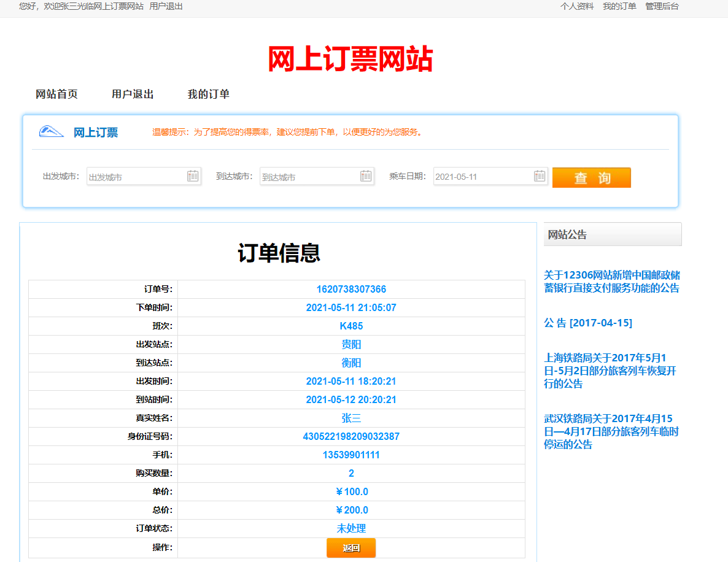Viewport: 728px width, 562px height.
Task: Click the mountain logo beside 网上订票
Action: point(51,132)
